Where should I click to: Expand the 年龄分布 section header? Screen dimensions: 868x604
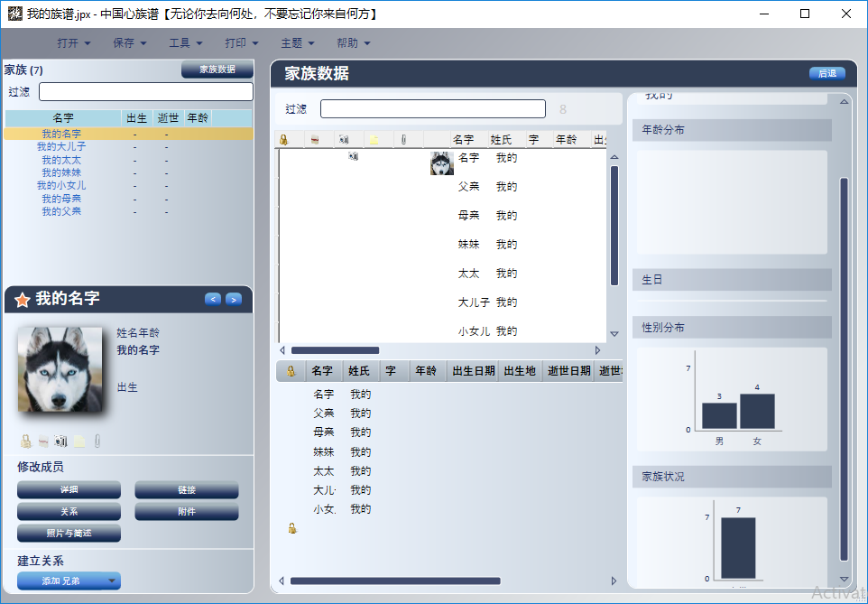coord(732,130)
